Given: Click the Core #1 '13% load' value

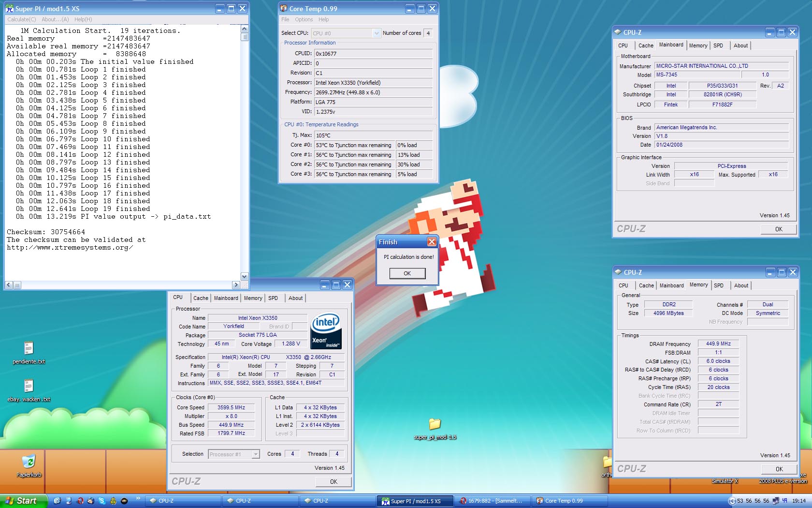Looking at the screenshot, I should (x=414, y=155).
